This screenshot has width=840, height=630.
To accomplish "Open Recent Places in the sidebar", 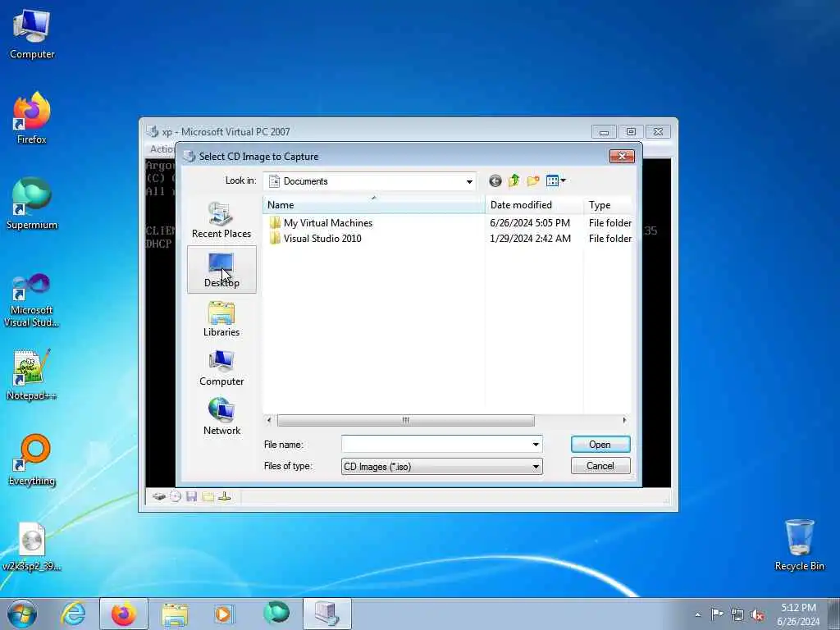I will tap(221, 220).
